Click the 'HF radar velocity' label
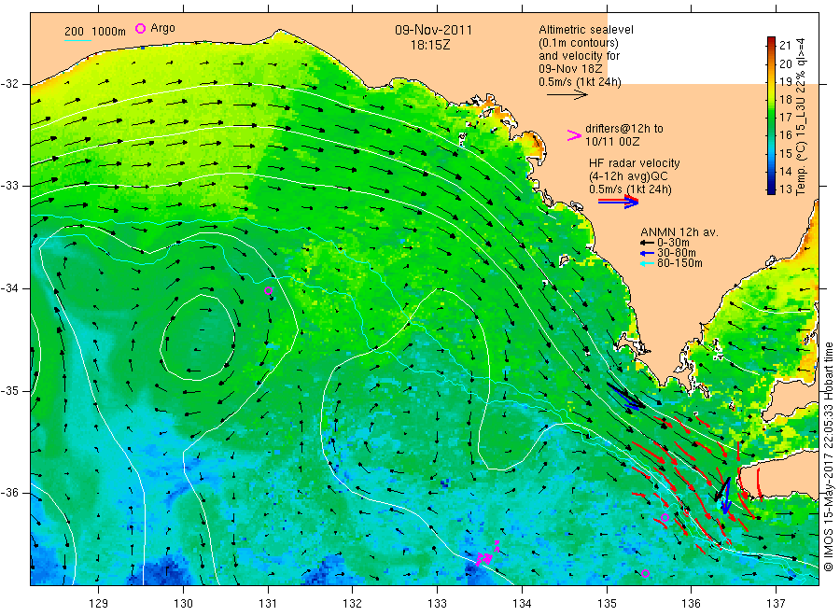 pyautogui.click(x=635, y=162)
